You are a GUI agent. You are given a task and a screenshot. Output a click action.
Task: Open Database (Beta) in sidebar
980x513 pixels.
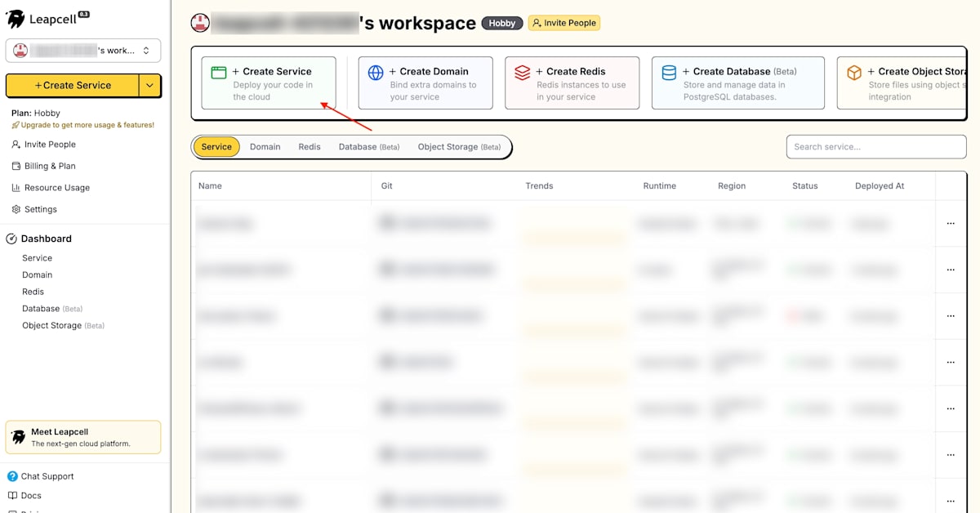coord(52,309)
